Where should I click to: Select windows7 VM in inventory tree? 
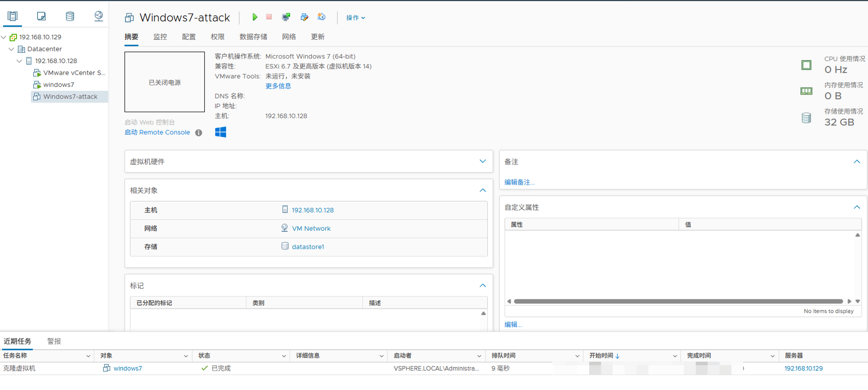click(x=59, y=84)
